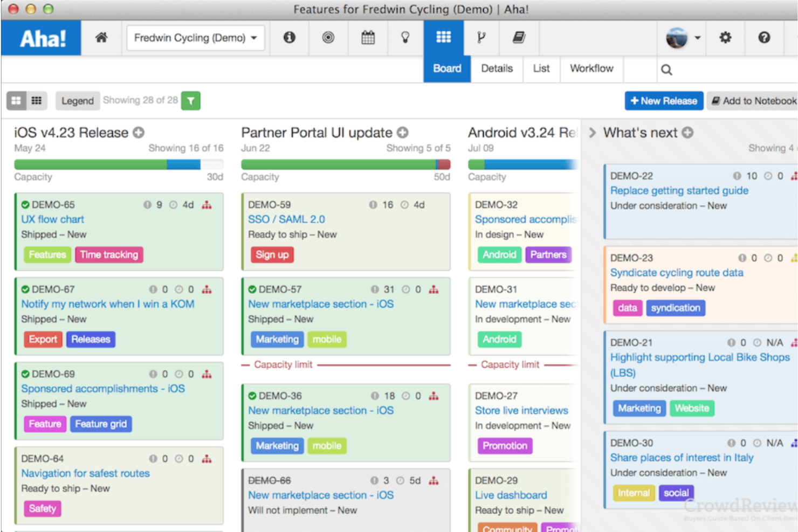Screen dimensions: 798x532
Task: Click the Time tracking tag
Action: [x=109, y=254]
